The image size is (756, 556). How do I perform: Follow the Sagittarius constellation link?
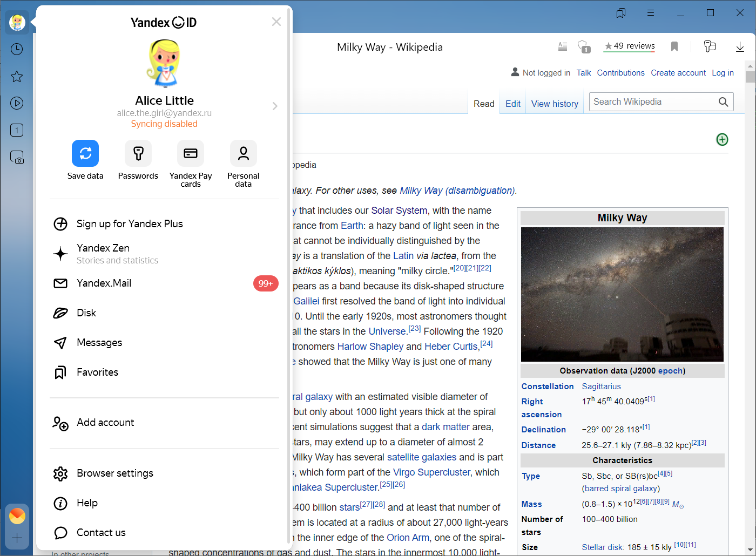click(x=602, y=387)
